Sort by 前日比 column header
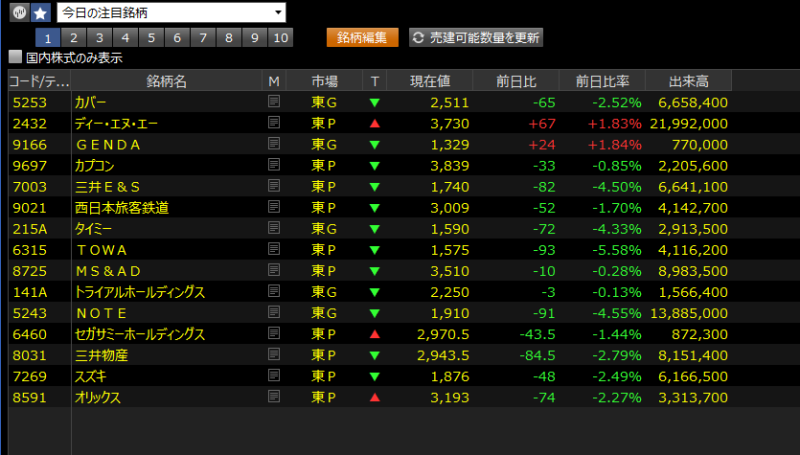This screenshot has height=455, width=800. (x=516, y=81)
